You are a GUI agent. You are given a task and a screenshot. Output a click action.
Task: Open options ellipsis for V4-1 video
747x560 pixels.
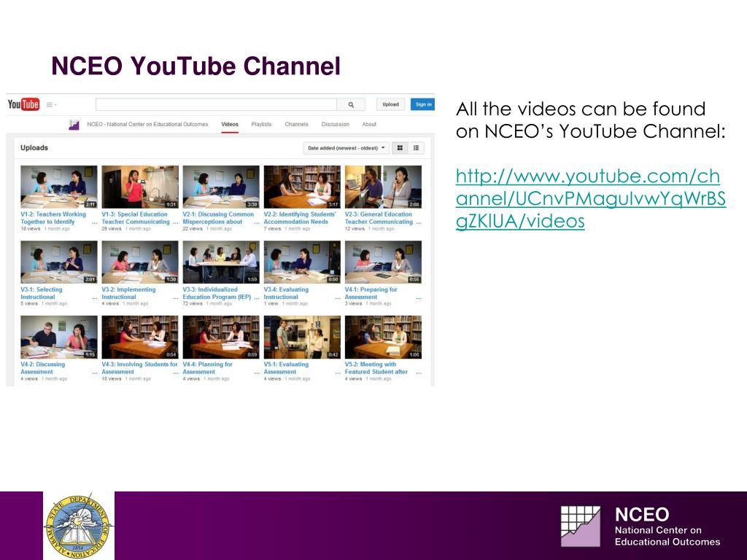[x=419, y=297]
